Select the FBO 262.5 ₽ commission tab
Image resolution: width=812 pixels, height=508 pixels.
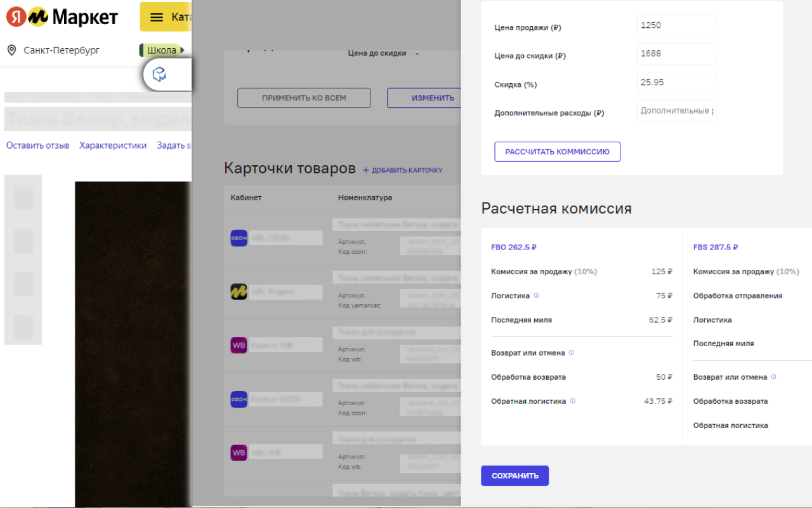(514, 247)
